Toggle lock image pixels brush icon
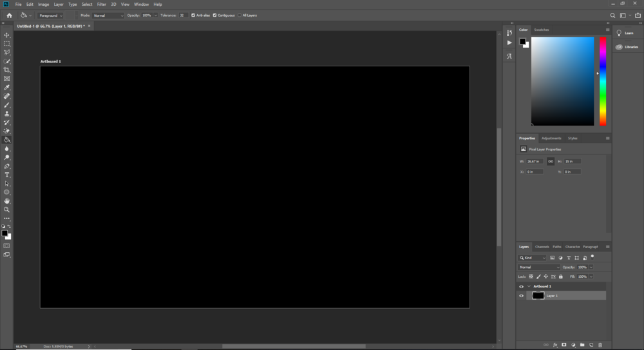Viewport: 644px width, 350px height. tap(538, 277)
